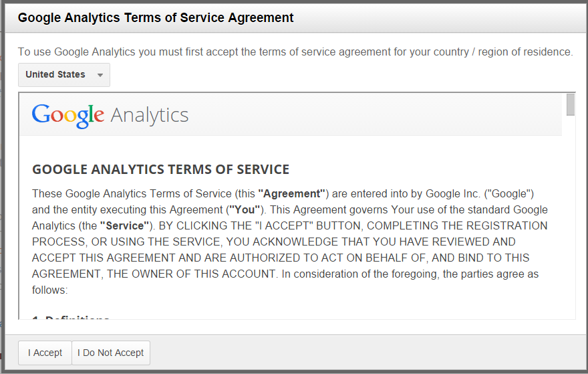Viewport: 588px width, 374px height.
Task: Click empty footer area right of buttons
Action: coord(367,353)
